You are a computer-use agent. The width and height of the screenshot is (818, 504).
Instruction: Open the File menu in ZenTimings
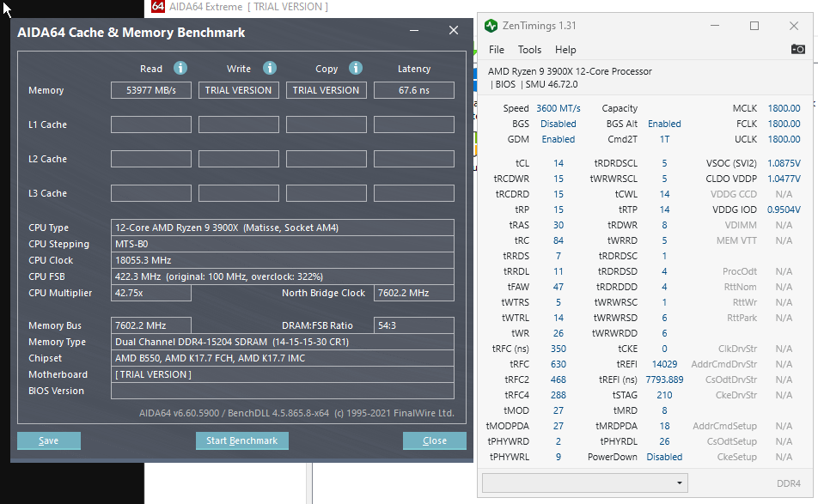pyautogui.click(x=496, y=50)
